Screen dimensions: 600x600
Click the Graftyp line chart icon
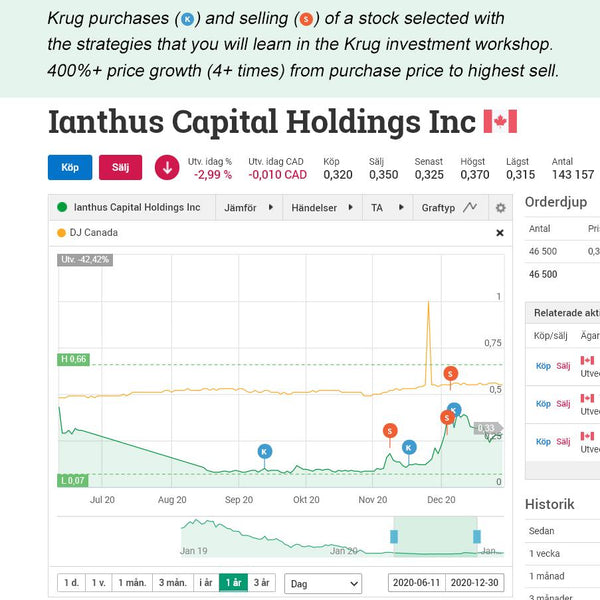(x=470, y=207)
